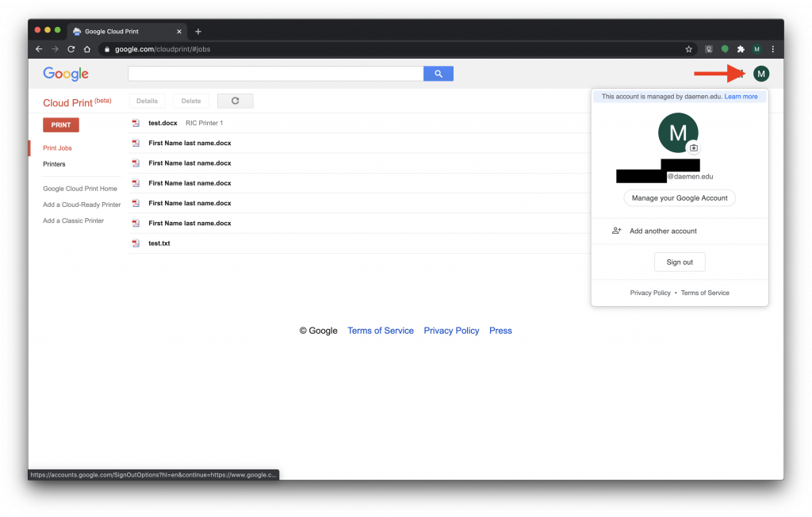Click the green circle extension icon
Viewport: 812px width, 517px height.
[x=725, y=49]
